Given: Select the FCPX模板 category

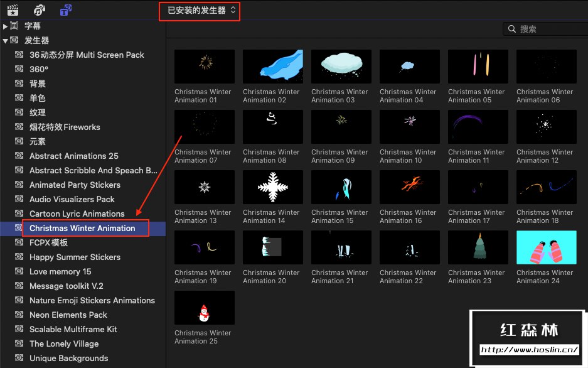Looking at the screenshot, I should 49,242.
